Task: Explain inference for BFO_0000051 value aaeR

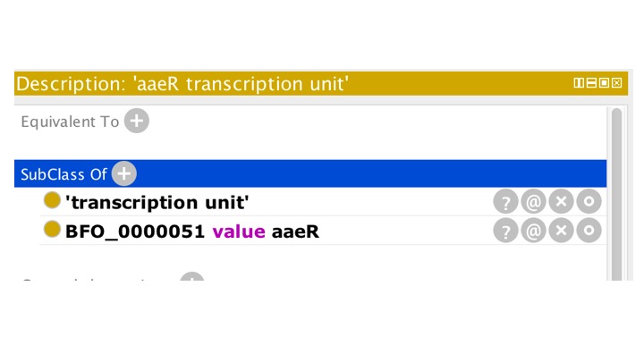Action: (x=505, y=232)
